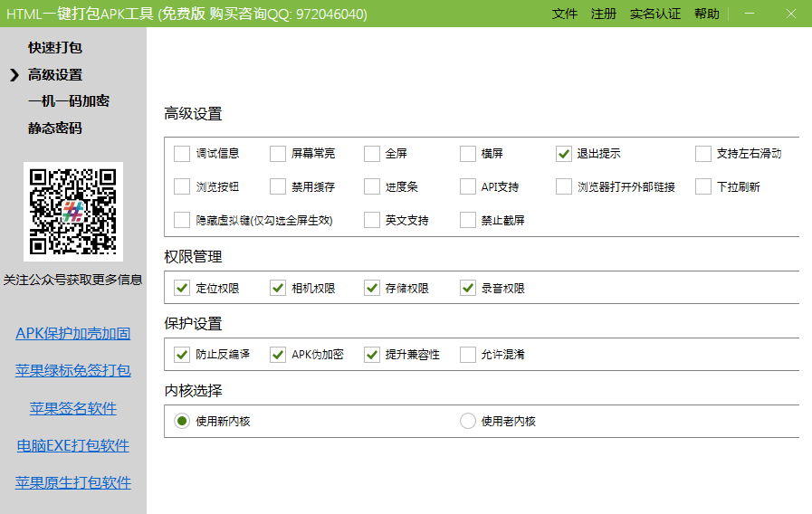Toggle the 全屏 checkbox
The width and height of the screenshot is (812, 514).
tap(372, 154)
